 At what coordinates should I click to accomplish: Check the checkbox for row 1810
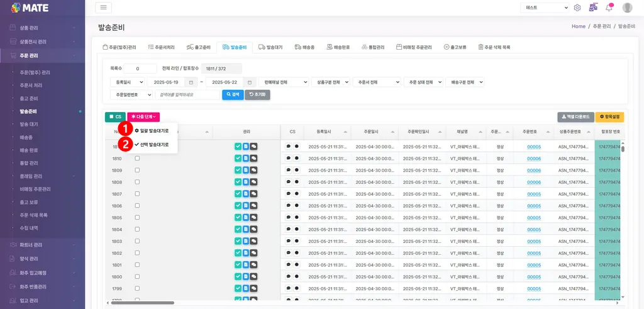click(137, 158)
